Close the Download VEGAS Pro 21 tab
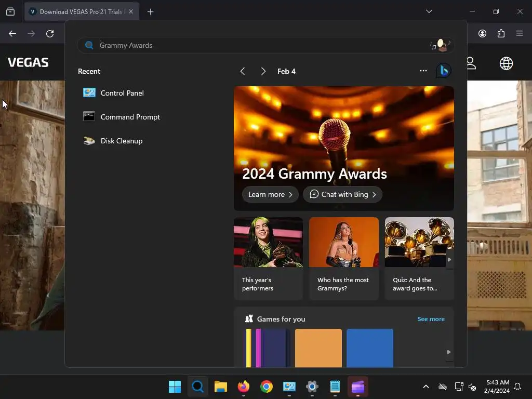 131,11
